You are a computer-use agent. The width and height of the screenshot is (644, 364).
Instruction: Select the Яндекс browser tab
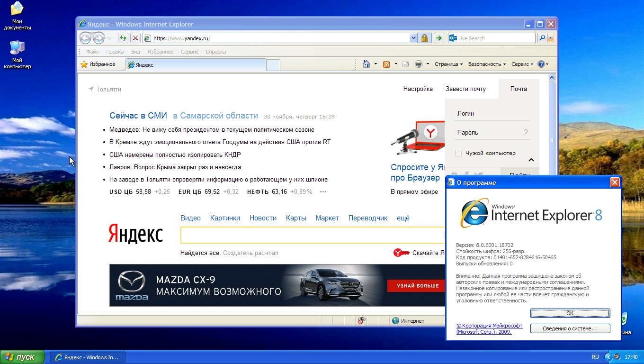tap(196, 65)
